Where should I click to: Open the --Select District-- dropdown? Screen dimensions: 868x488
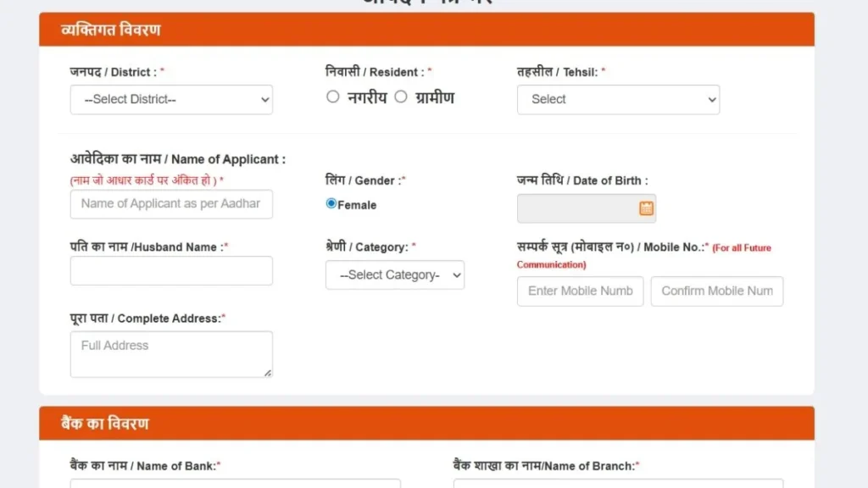click(x=171, y=99)
